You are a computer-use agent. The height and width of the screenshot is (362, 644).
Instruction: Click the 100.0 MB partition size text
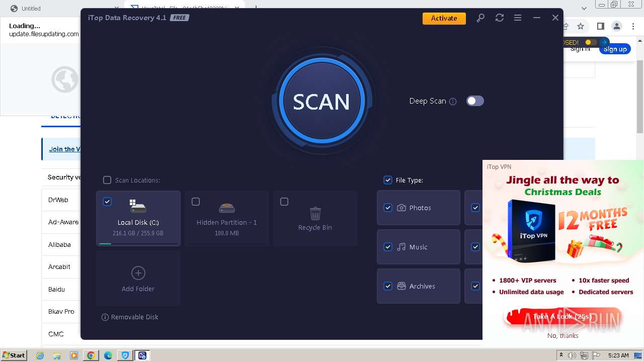[227, 233]
